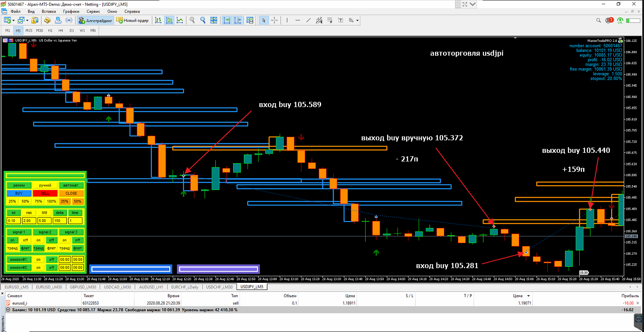Screen dimensions: 644x332
Task: Set signal 2 to тренд
Action: point(39,248)
